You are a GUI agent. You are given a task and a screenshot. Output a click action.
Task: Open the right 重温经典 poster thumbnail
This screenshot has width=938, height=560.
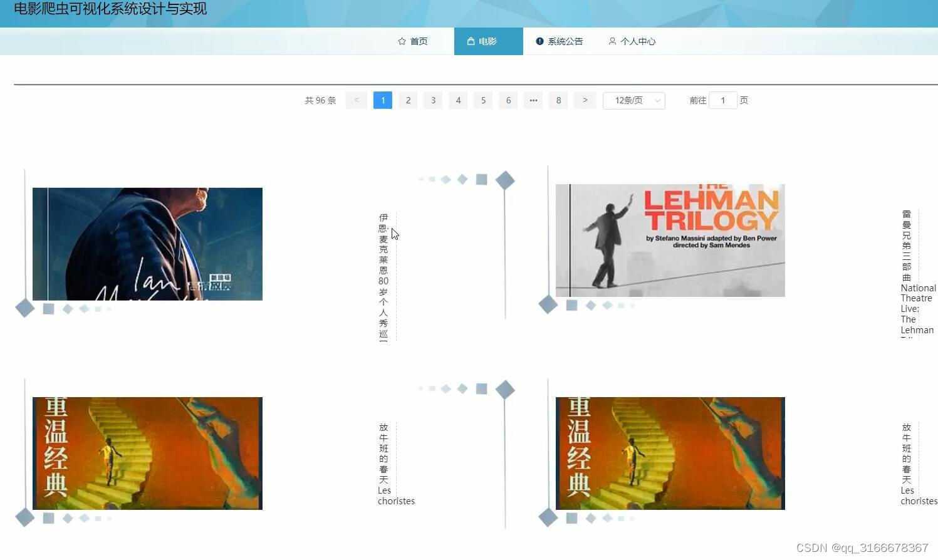coord(670,454)
